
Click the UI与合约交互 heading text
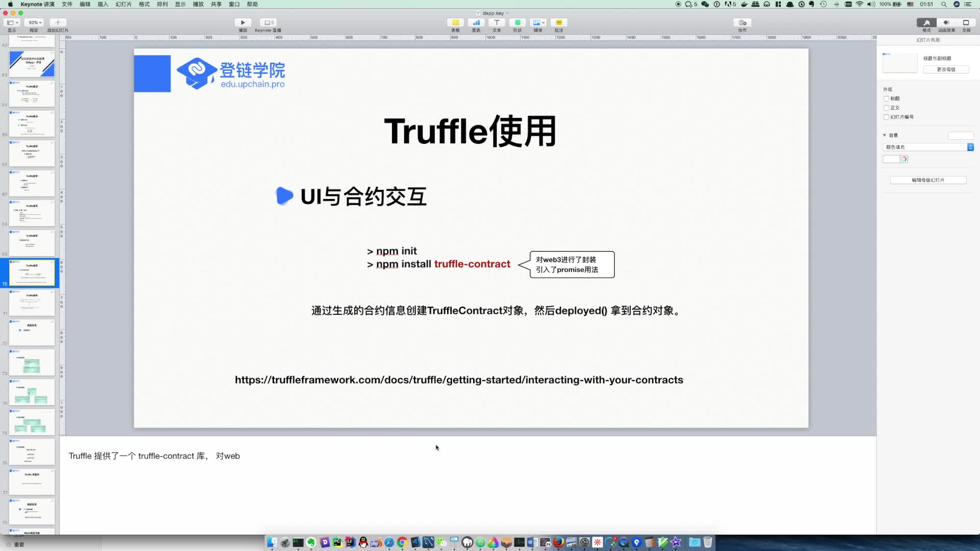tap(363, 196)
